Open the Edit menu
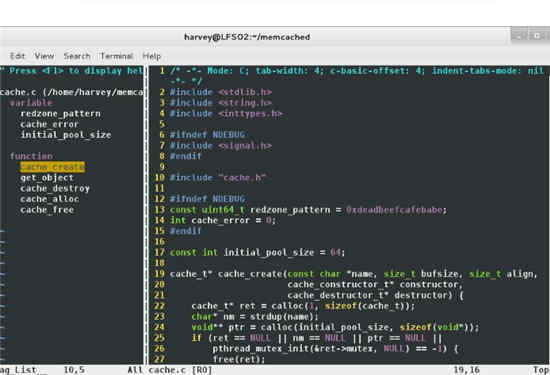This screenshot has height=375, width=550. (17, 56)
